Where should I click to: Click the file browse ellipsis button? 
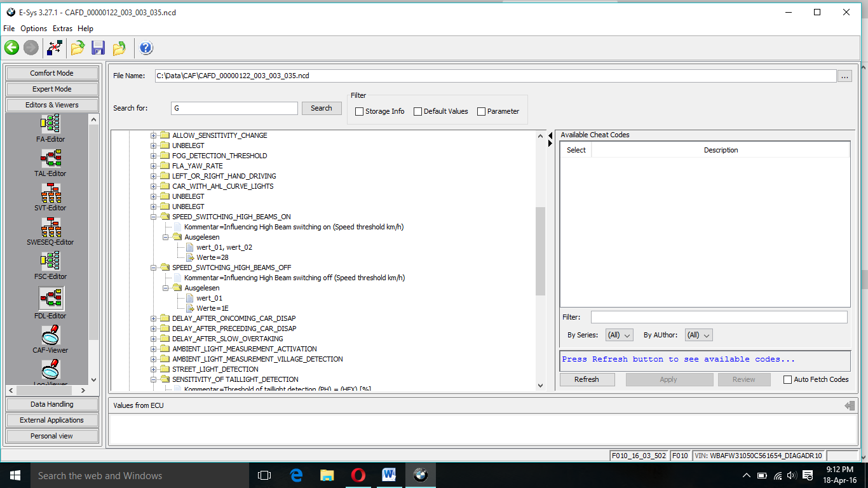click(844, 76)
